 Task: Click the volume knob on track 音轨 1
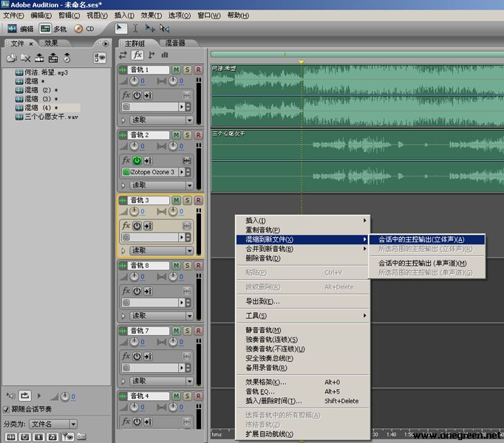tap(134, 81)
